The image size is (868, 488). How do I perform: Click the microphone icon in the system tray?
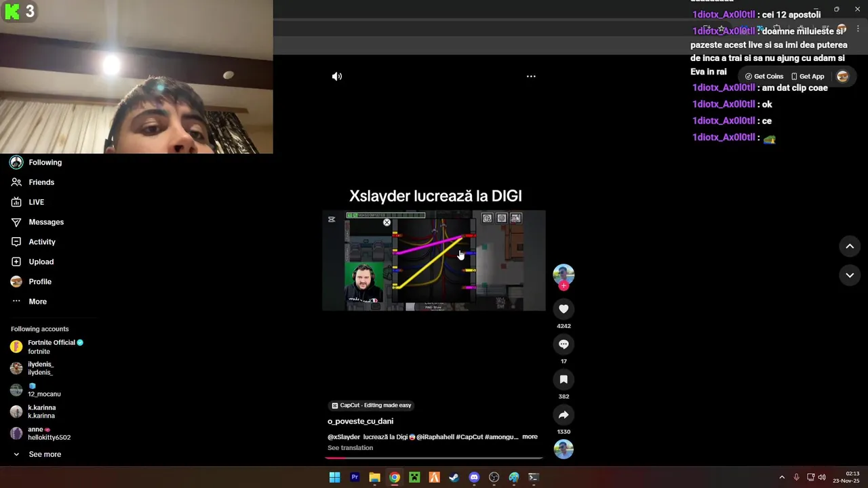tap(797, 477)
